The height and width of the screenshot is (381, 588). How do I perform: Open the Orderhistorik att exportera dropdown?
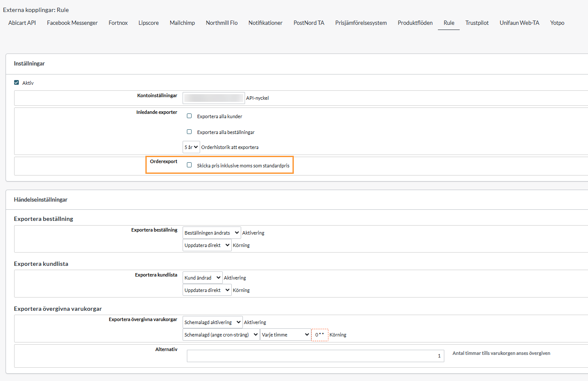(191, 147)
